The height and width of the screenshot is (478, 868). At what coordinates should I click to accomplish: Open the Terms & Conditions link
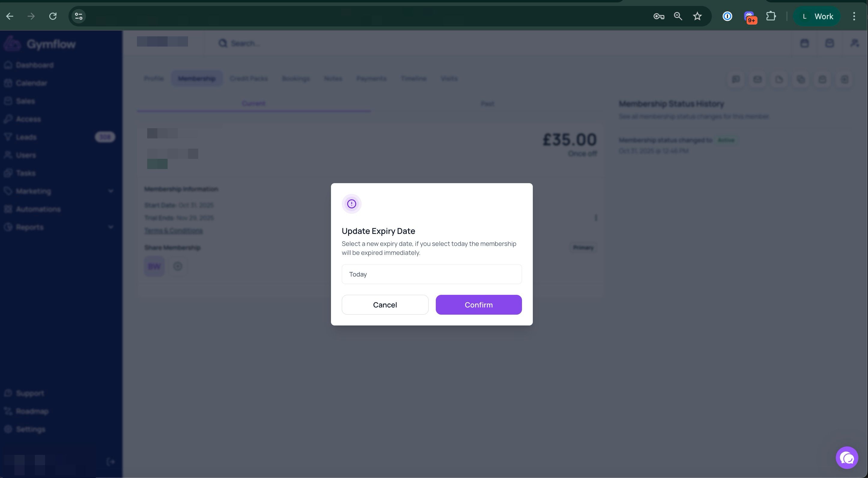coord(174,230)
